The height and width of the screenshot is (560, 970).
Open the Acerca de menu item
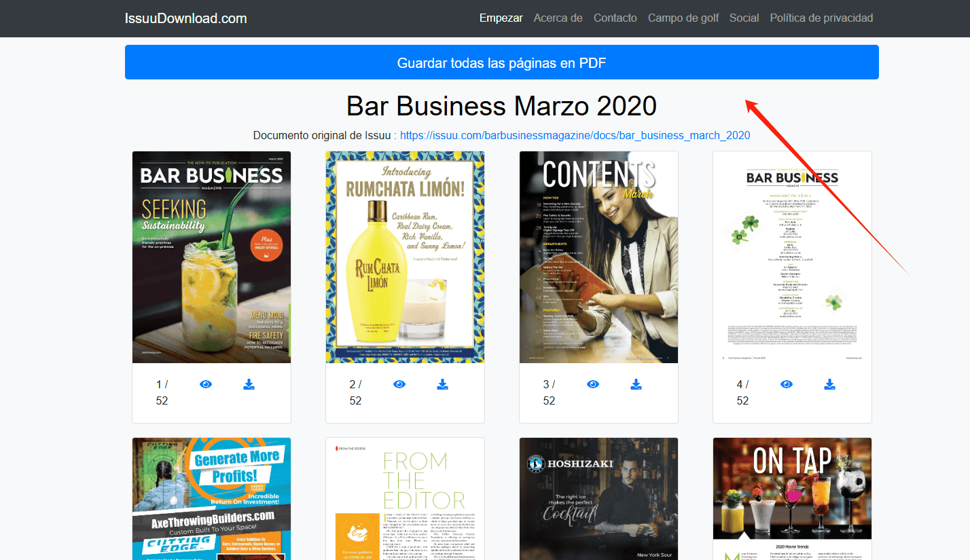tap(558, 18)
